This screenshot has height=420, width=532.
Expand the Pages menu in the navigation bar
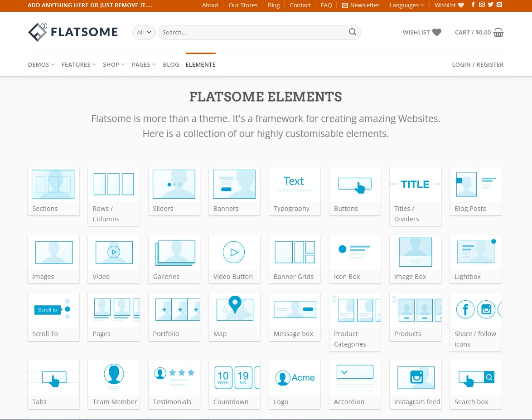pos(144,64)
